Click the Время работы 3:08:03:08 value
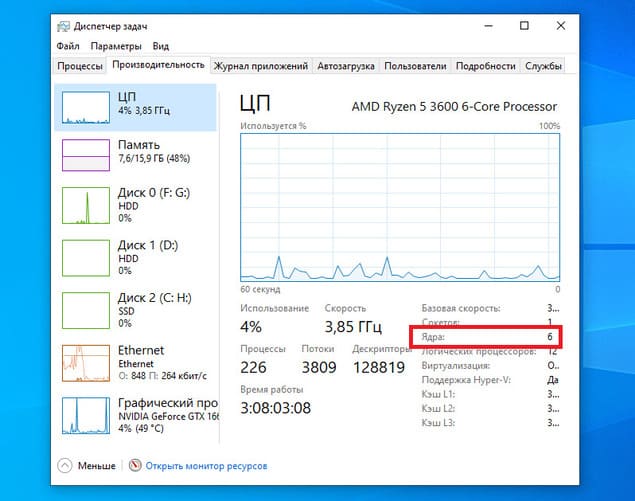The image size is (635, 501). pos(275,408)
